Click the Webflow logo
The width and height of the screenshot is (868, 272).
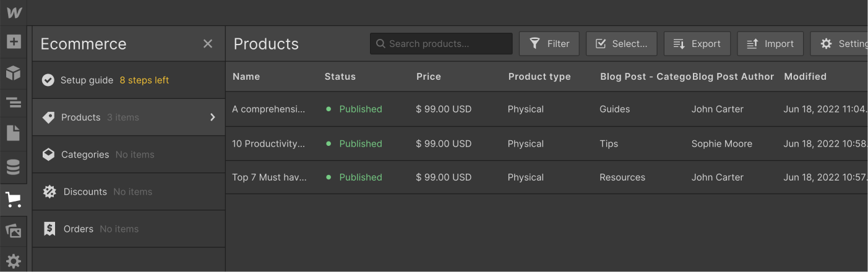14,12
